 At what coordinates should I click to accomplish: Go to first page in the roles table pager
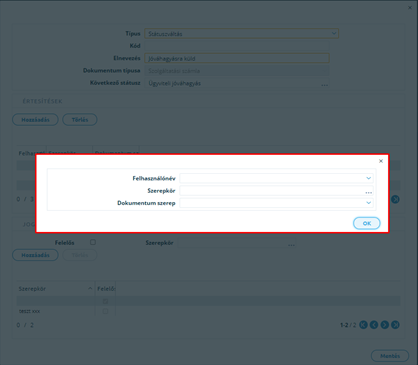363,325
